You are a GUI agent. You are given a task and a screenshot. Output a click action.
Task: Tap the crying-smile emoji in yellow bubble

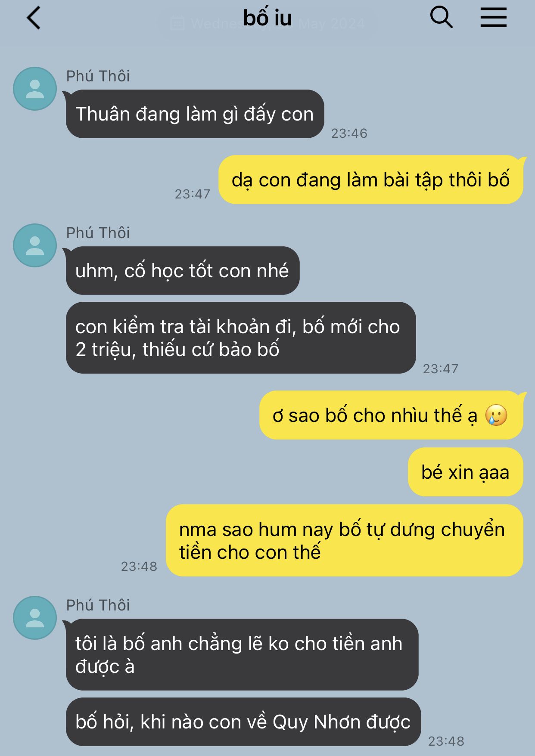tap(496, 415)
